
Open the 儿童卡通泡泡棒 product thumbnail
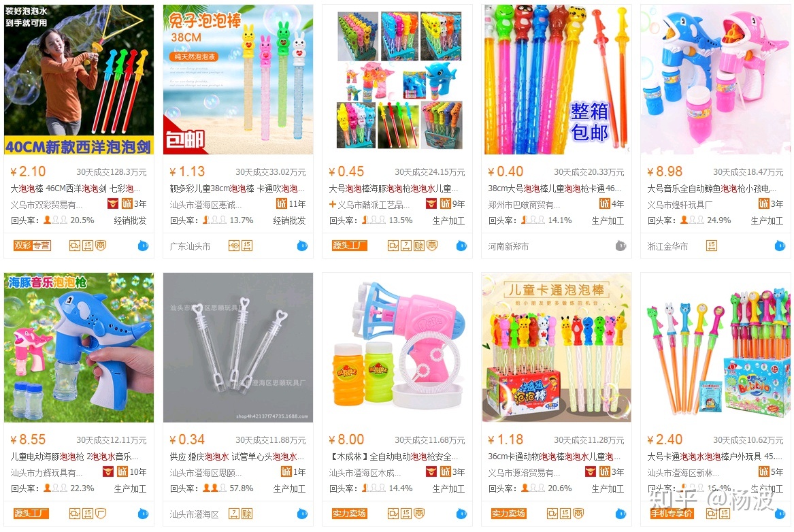click(557, 348)
